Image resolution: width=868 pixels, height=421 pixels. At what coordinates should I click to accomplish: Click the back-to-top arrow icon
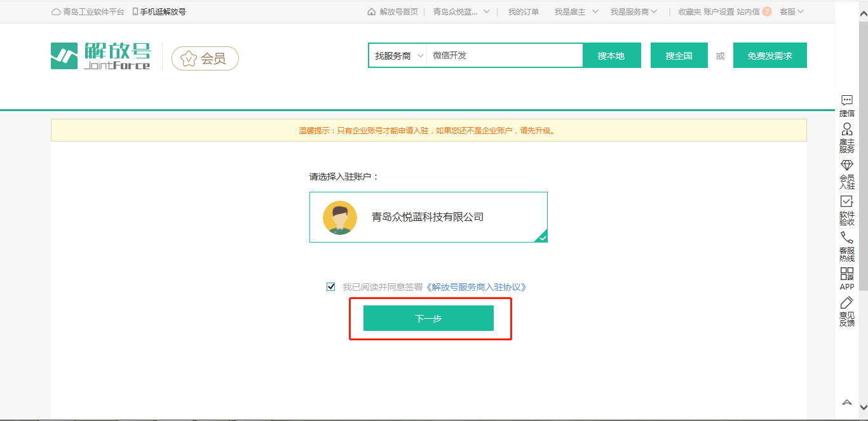tap(846, 402)
